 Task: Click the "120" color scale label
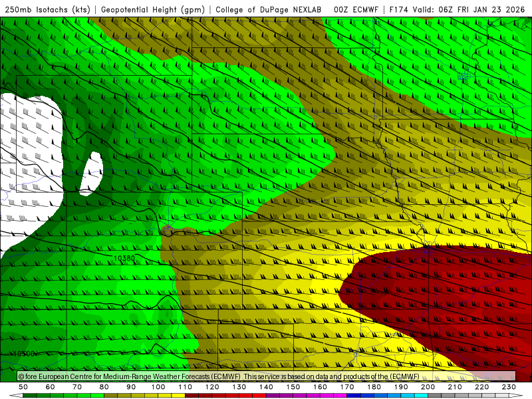[212, 387]
